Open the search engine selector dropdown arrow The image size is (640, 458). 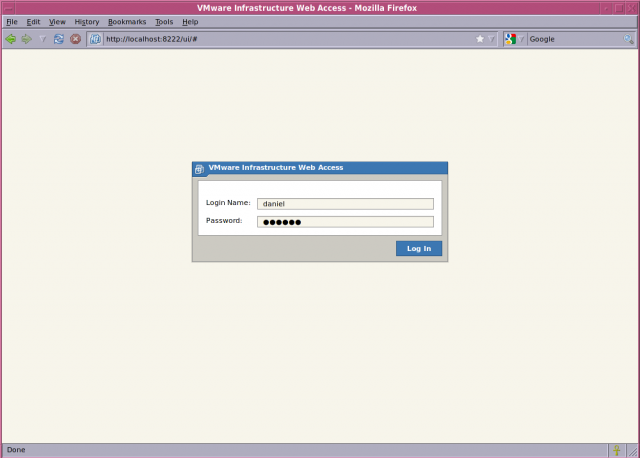(521, 39)
